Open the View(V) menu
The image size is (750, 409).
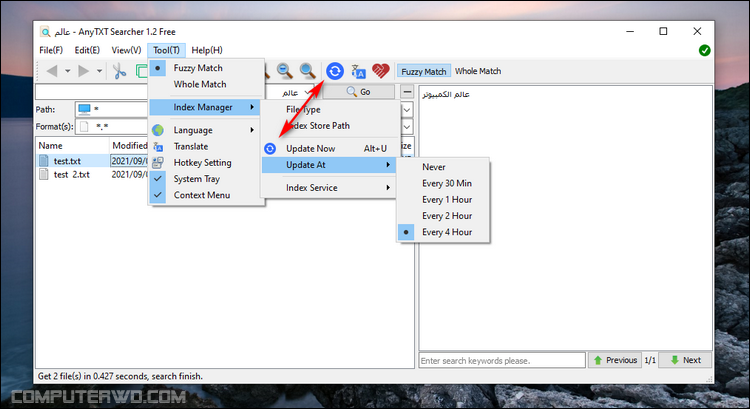[126, 50]
